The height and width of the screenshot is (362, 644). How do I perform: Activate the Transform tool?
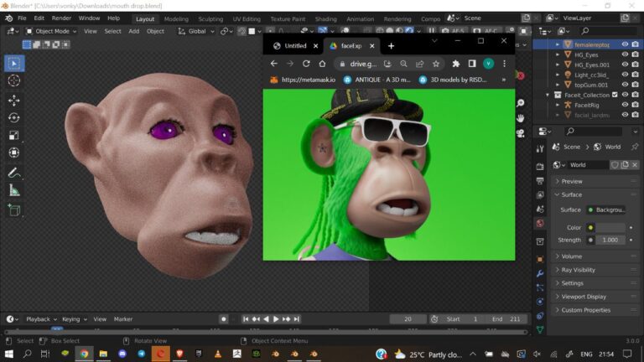(14, 153)
